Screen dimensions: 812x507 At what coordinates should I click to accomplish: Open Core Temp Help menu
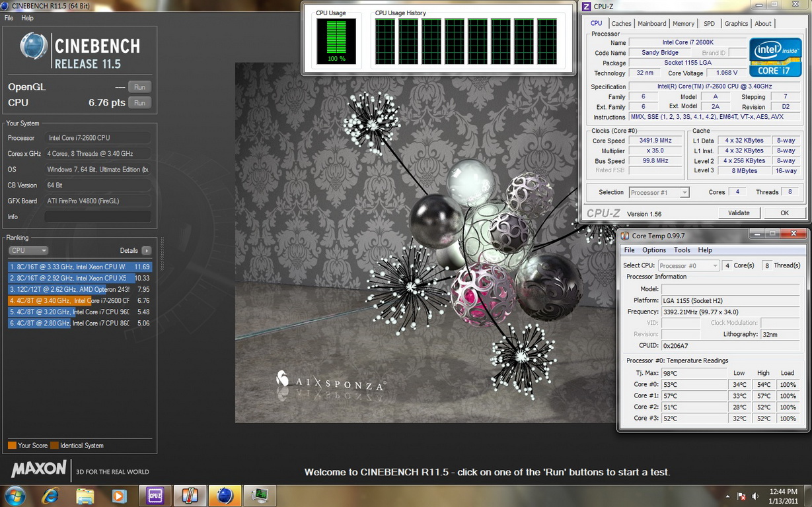(x=705, y=250)
